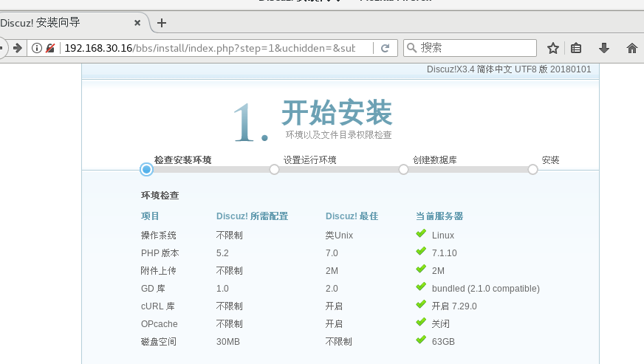This screenshot has width=644, height=364.
Task: Click the green check beside 开启 7.29.0
Action: [421, 304]
